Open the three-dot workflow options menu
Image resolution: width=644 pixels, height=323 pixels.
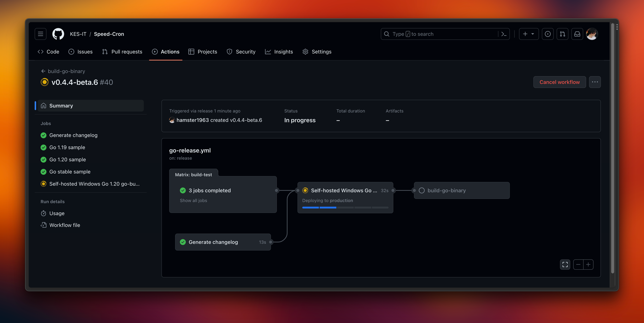coord(595,82)
